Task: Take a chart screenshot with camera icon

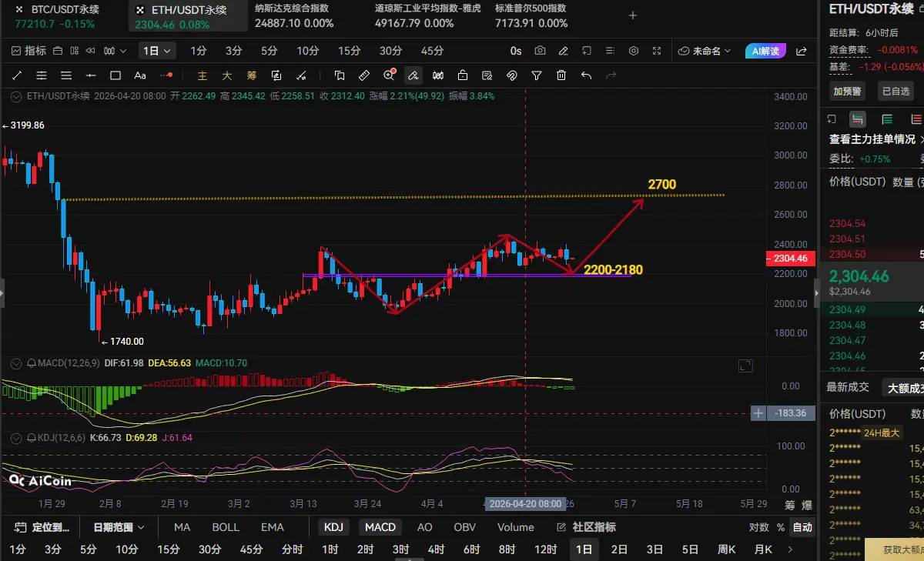Action: [x=541, y=51]
